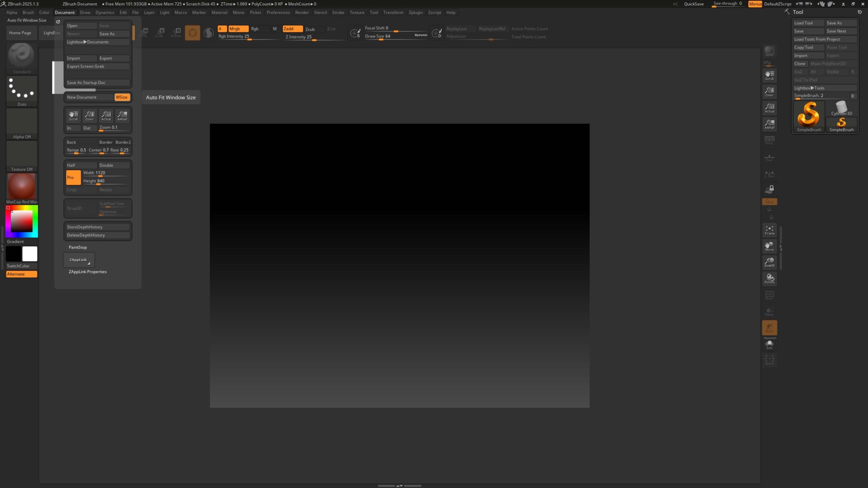Image resolution: width=868 pixels, height=488 pixels.
Task: Click the Transp icon
Action: pos(769,311)
